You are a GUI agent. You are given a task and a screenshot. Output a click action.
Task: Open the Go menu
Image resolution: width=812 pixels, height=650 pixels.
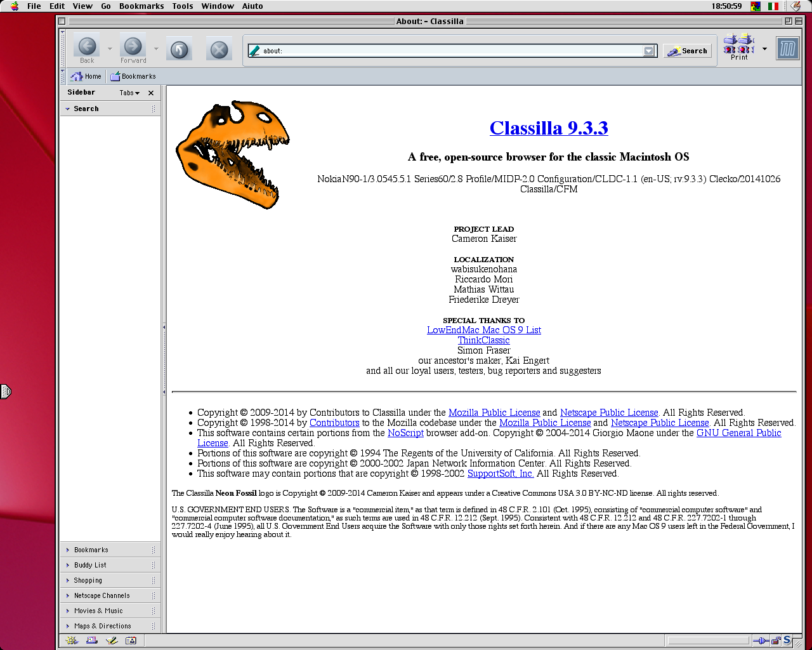coord(106,6)
